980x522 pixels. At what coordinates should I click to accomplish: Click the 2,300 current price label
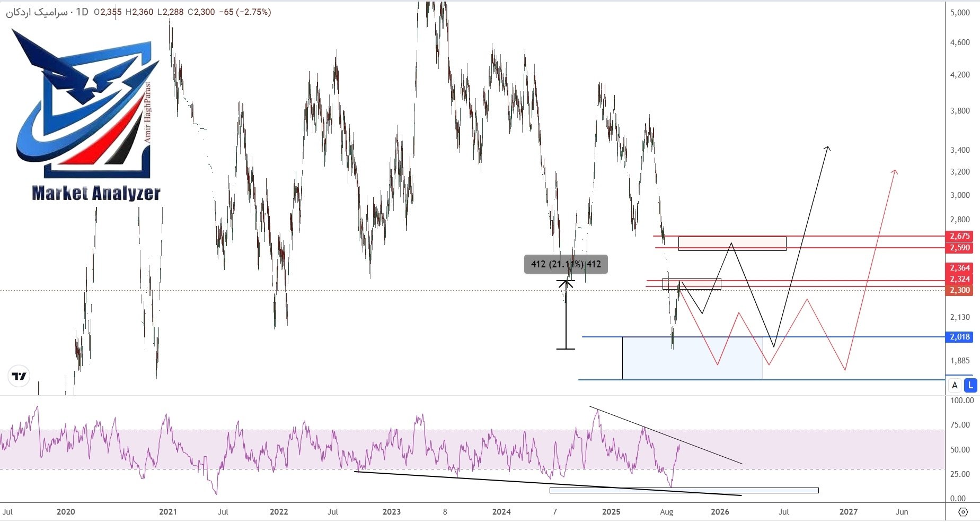[959, 290]
